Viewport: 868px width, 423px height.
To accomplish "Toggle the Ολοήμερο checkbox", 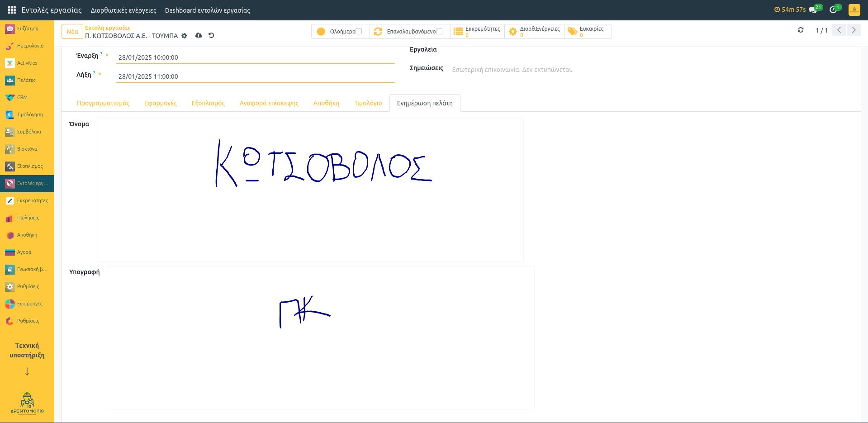I will coord(359,31).
